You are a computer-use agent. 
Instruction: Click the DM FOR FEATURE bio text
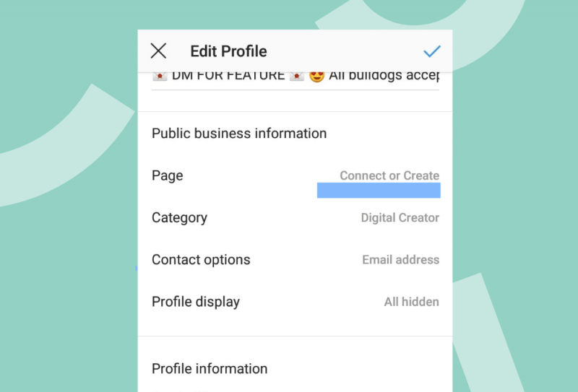click(228, 77)
